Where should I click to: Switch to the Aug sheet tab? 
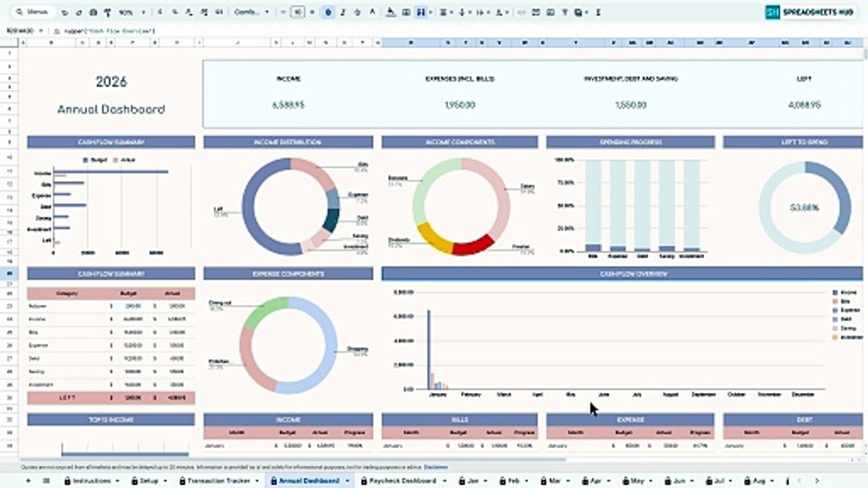[759, 481]
